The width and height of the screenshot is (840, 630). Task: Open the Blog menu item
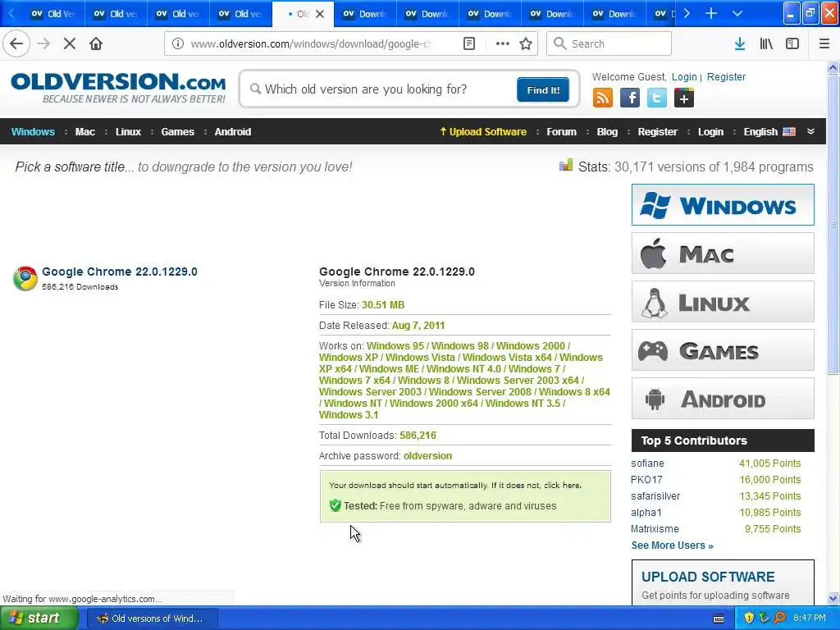(x=608, y=132)
